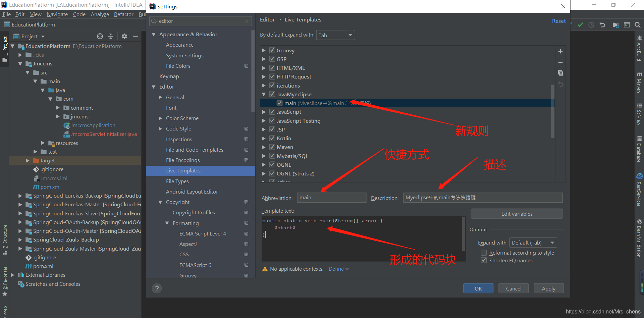Click the show history clock icon
Screen dimensions: 644x318
591,25
